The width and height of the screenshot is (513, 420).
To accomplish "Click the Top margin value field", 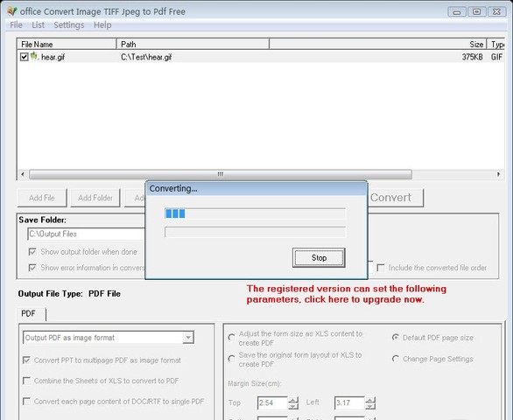I will (272, 402).
